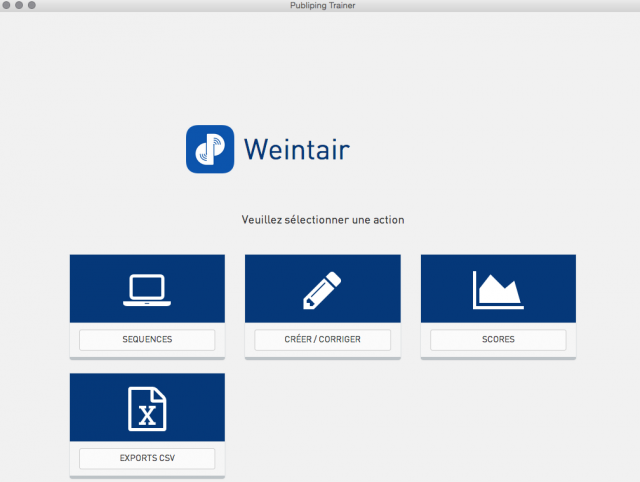Open the SCORES button
Screen dimensions: 640x482
click(x=498, y=340)
